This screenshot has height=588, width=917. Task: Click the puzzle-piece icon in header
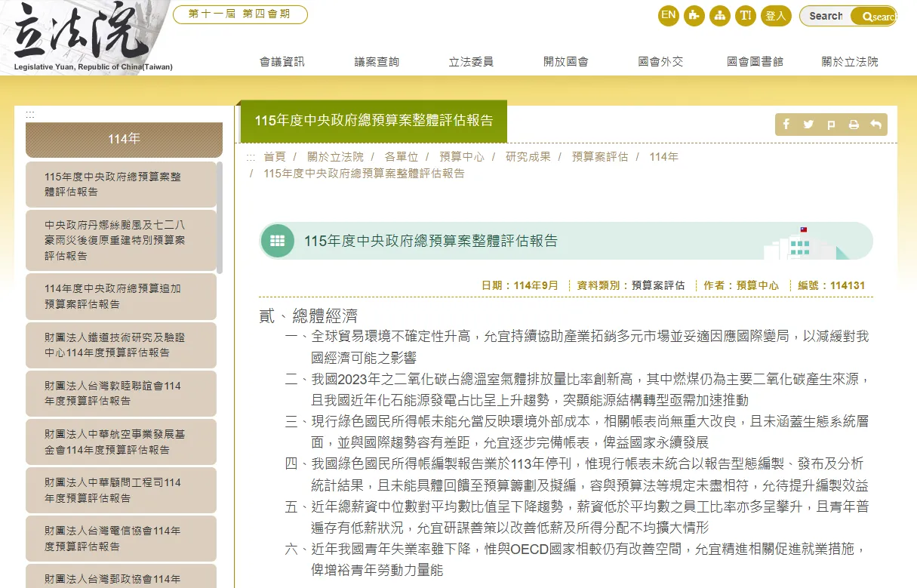pos(694,15)
